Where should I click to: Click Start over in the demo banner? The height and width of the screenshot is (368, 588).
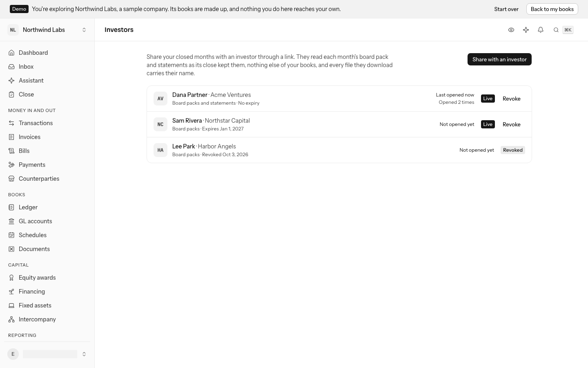(x=506, y=9)
